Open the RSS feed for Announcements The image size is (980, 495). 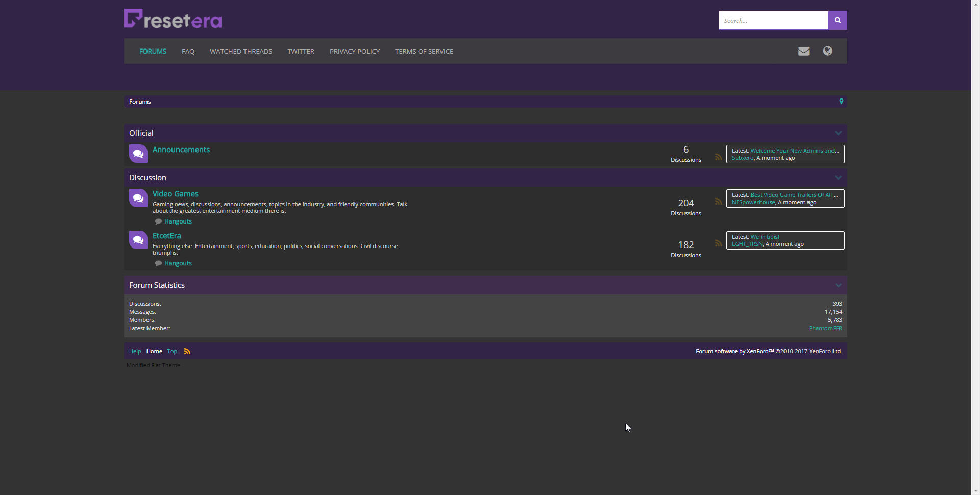tap(718, 157)
